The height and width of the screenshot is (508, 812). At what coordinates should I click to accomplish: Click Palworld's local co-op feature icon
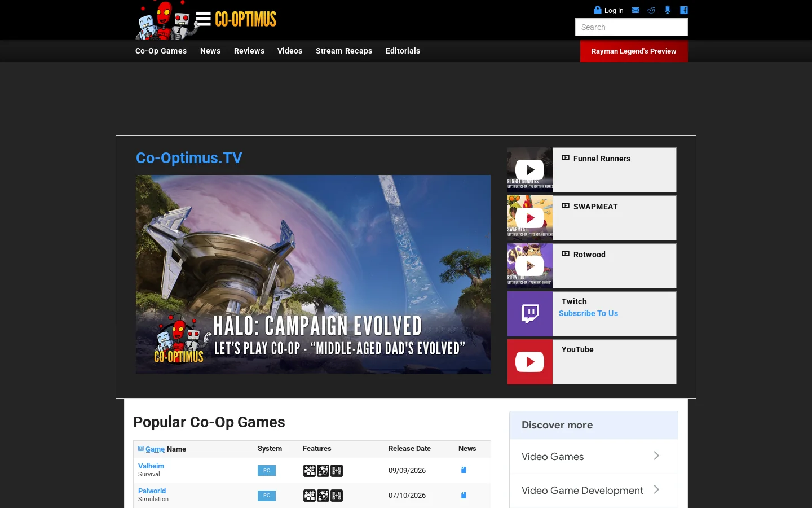point(310,496)
